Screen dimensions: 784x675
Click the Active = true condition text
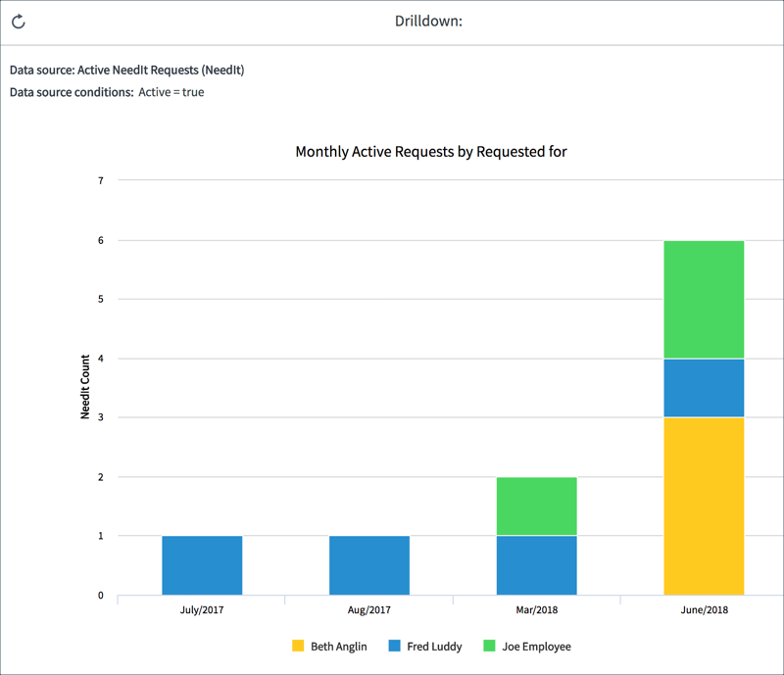coord(171,92)
